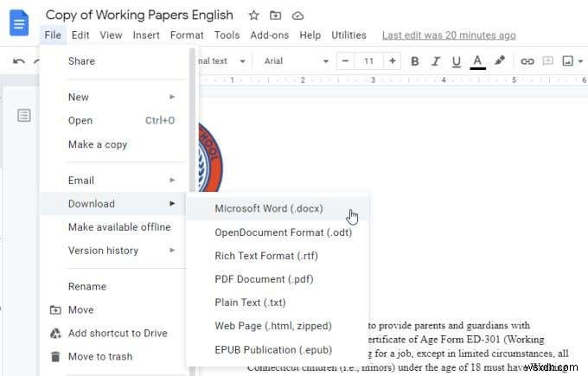588x376 pixels.
Task: Expand the New submenu arrow
Action: [172, 97]
